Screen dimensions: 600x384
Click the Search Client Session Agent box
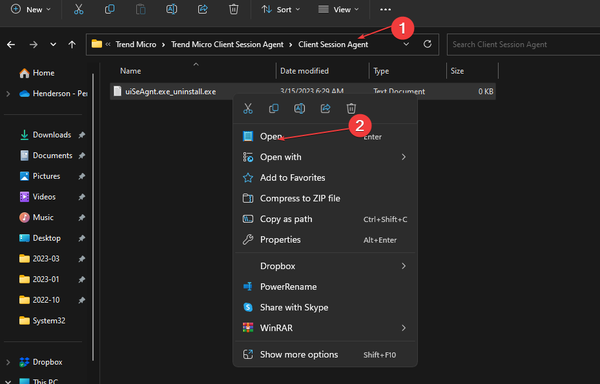523,45
